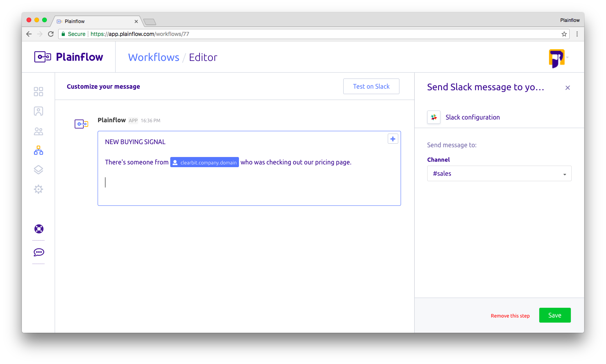Close the Plainflow browser tab
606x364 pixels.
[136, 21]
